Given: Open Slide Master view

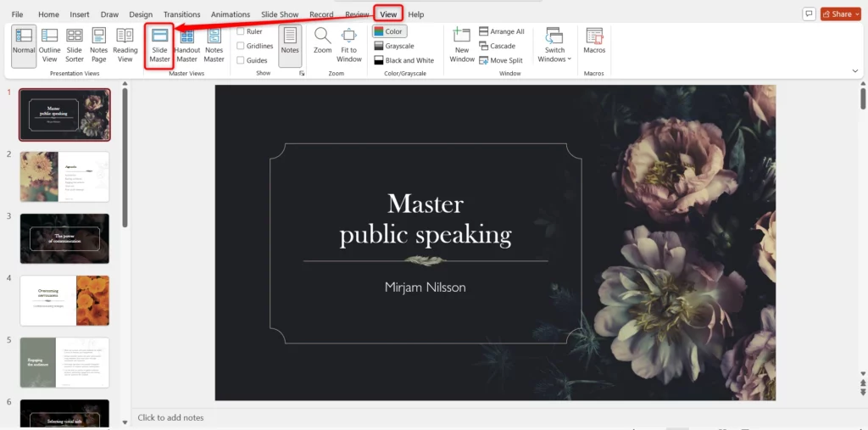Looking at the screenshot, I should pyautogui.click(x=159, y=45).
